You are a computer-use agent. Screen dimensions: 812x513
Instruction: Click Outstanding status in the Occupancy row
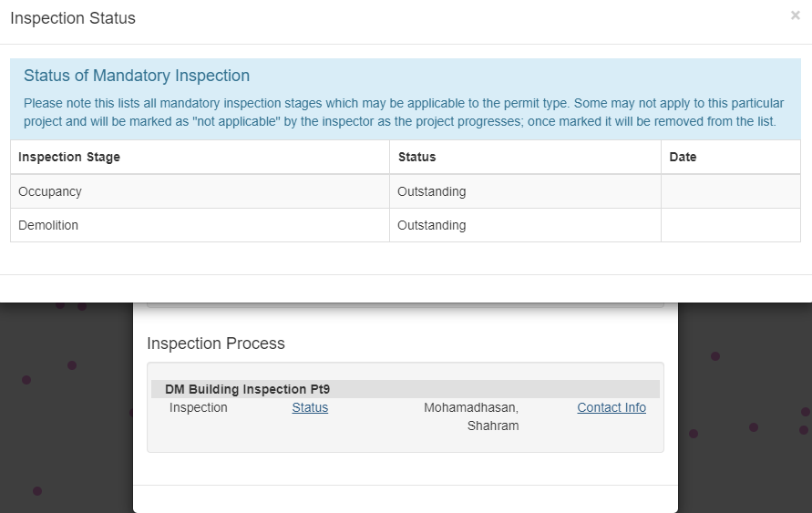[432, 191]
